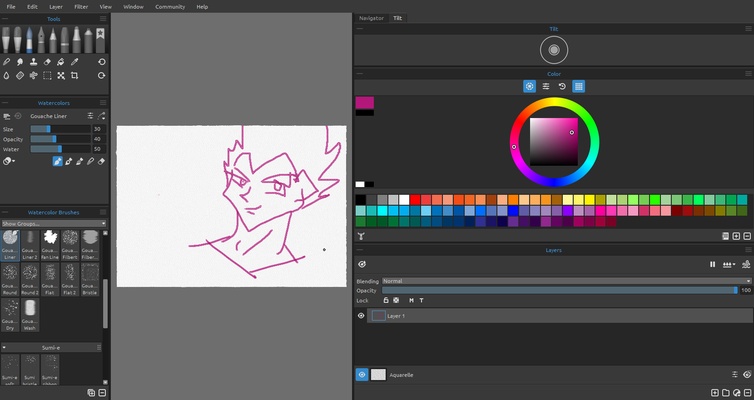Select the Crop canvas tool
Viewport: 754px width, 400px height.
click(75, 75)
